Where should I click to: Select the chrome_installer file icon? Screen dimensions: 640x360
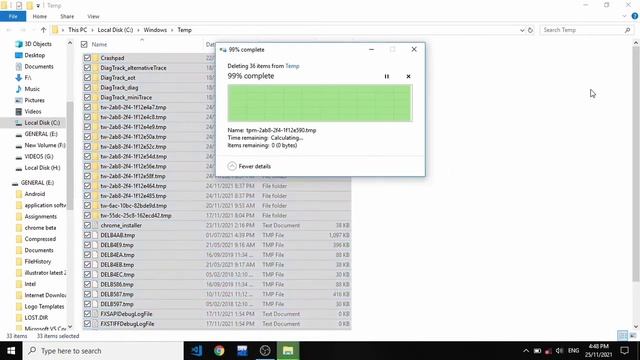(96, 225)
